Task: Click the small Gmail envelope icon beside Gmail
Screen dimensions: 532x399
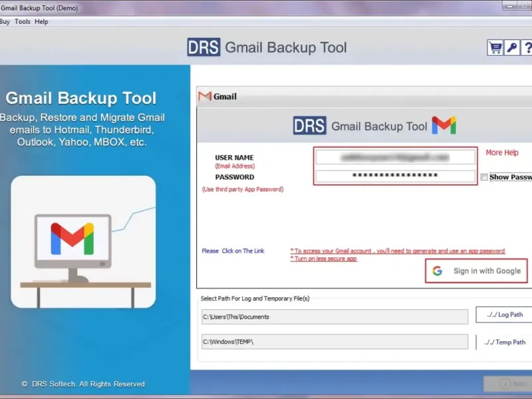Action: [205, 96]
